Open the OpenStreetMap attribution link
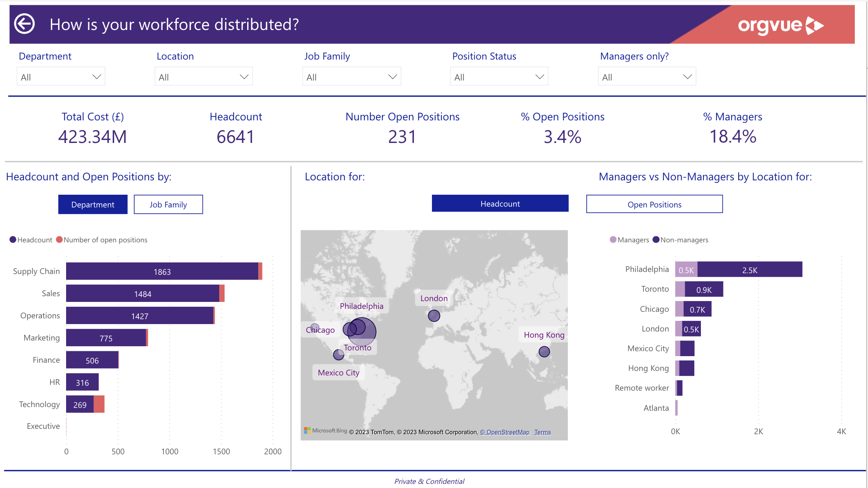This screenshot has width=868, height=488. click(505, 432)
